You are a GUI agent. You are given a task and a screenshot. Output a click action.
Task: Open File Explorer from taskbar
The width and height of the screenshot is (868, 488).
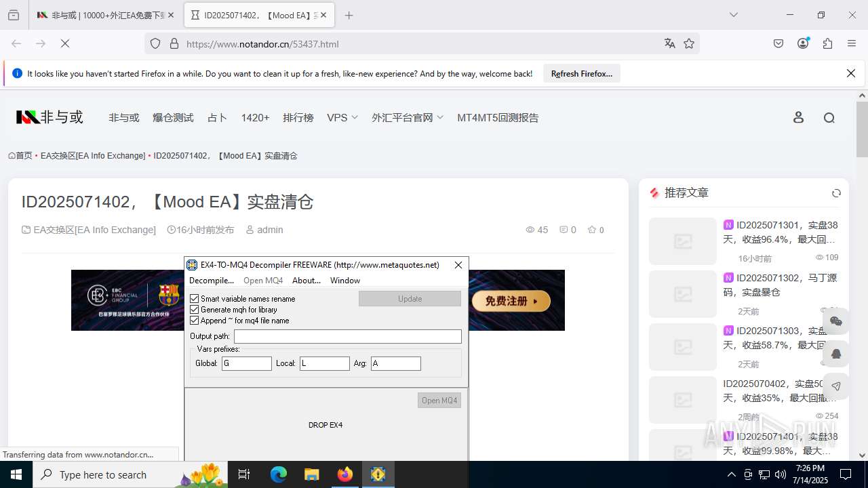[x=311, y=474]
